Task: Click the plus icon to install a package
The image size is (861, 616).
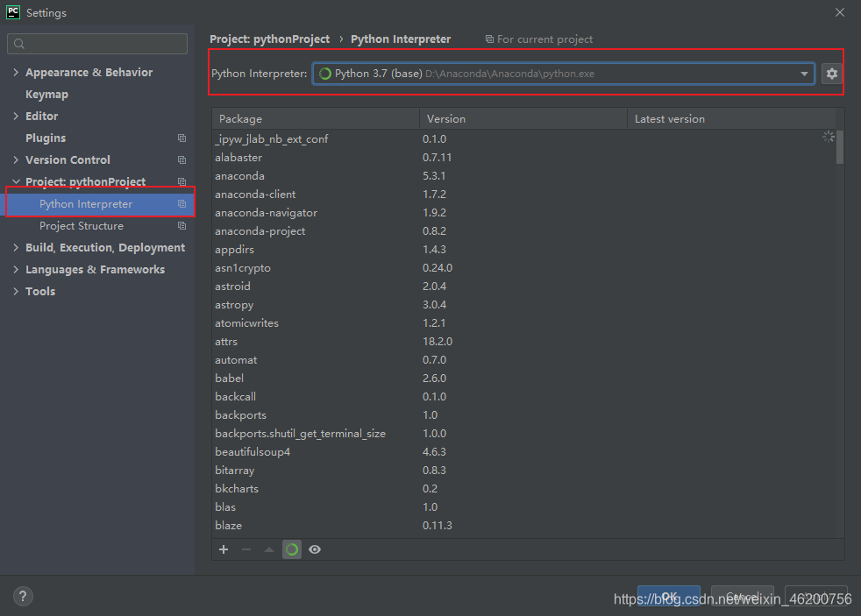Action: click(224, 549)
